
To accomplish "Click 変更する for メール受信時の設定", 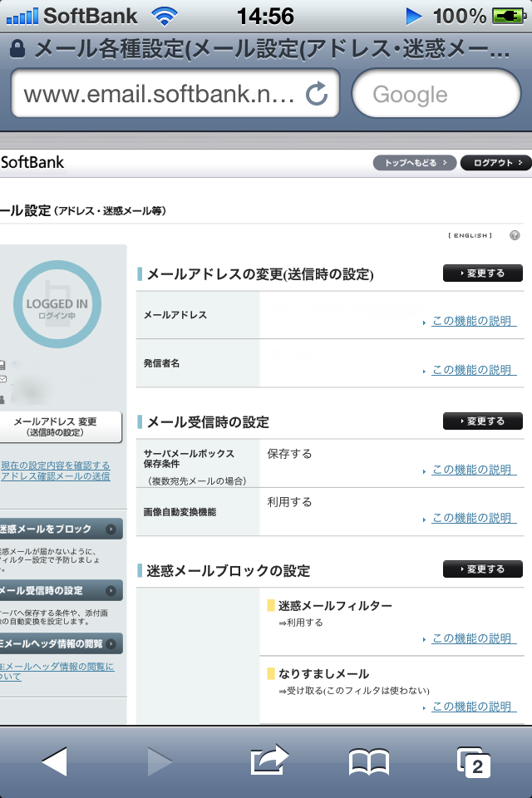I will pyautogui.click(x=483, y=421).
